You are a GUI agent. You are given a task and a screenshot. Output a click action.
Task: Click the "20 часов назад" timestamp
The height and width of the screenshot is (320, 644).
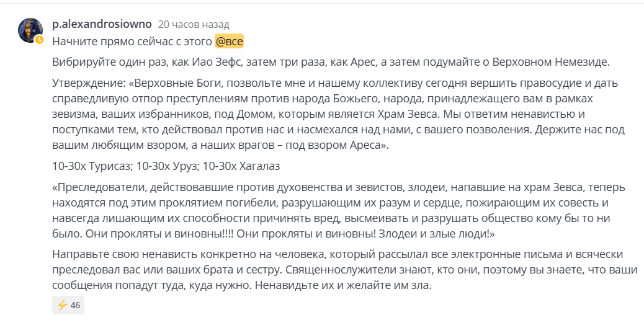194,24
